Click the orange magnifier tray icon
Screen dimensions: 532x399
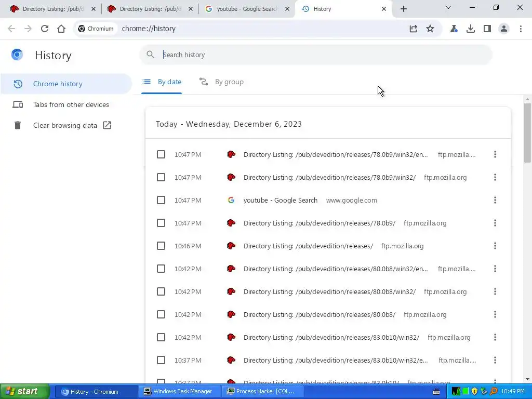[x=494, y=392]
